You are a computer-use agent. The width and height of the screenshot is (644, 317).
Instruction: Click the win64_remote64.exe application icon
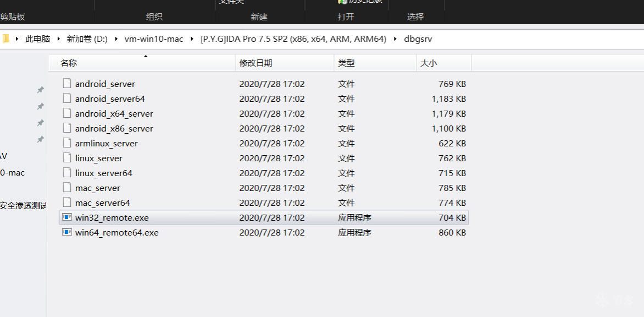point(67,232)
